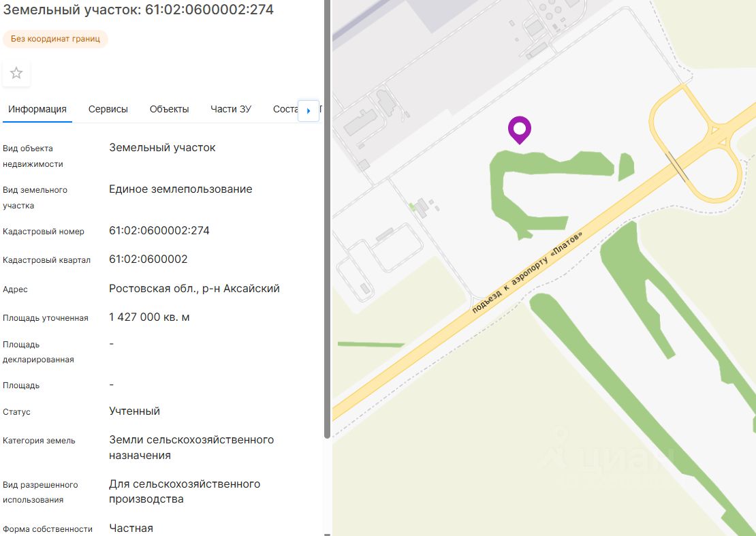Add parcel to favorites with star icon

coord(16,74)
